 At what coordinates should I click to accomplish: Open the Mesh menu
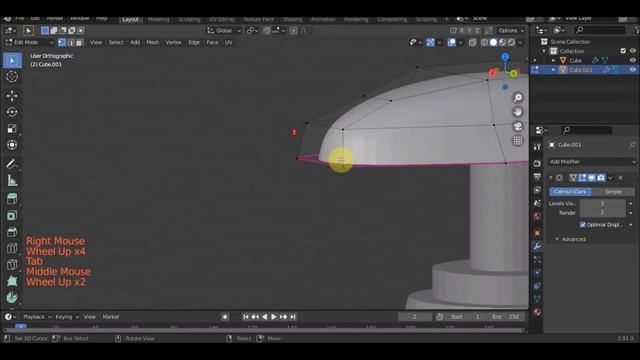click(x=153, y=42)
